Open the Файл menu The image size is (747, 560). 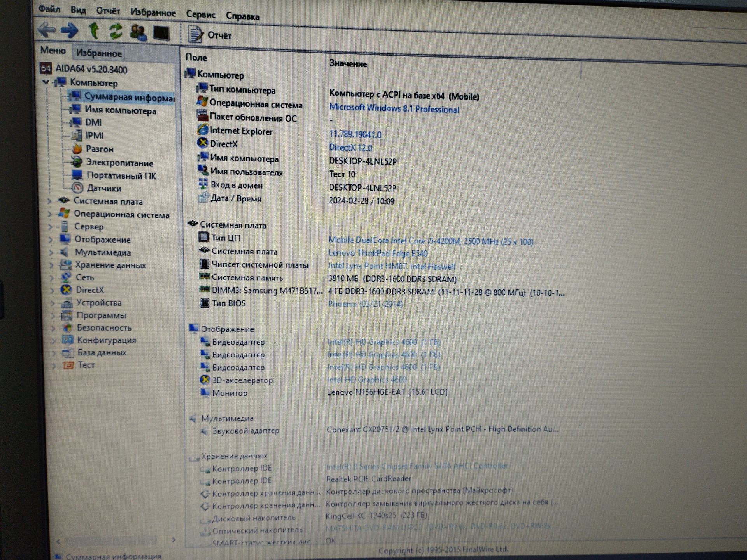click(x=49, y=9)
